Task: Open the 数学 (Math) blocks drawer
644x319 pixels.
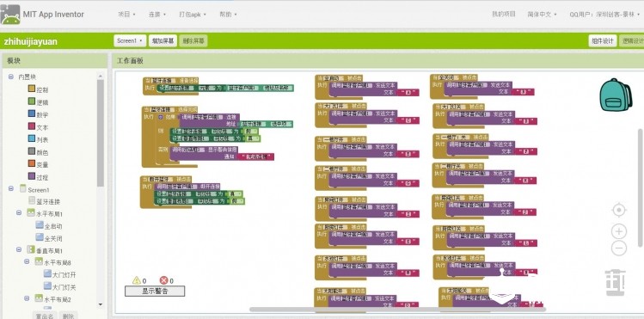Action: tap(38, 114)
